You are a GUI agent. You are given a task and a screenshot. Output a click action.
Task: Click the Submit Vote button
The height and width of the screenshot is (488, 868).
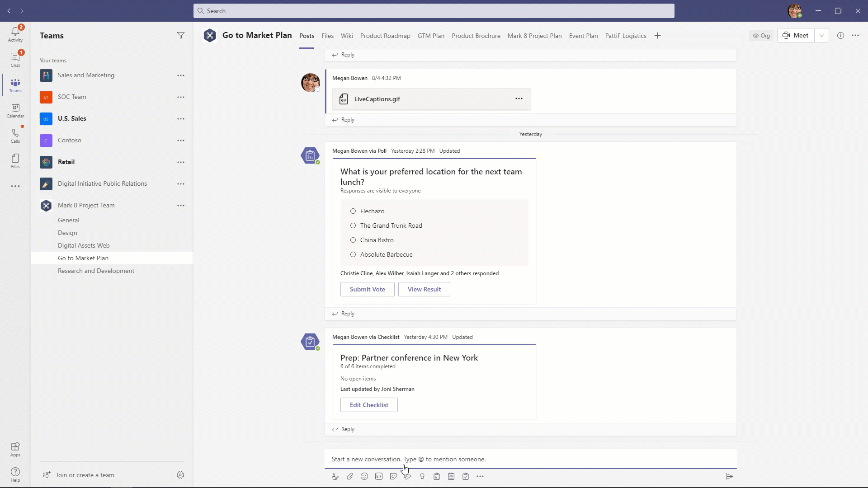click(368, 289)
